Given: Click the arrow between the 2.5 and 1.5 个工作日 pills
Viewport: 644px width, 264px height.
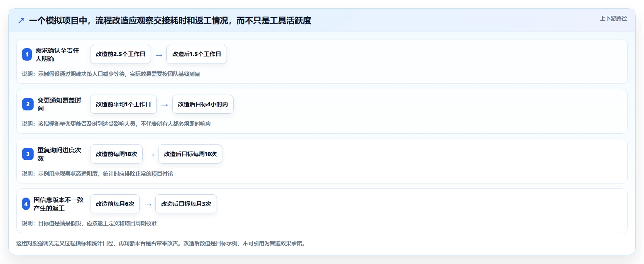Looking at the screenshot, I should tap(159, 54).
